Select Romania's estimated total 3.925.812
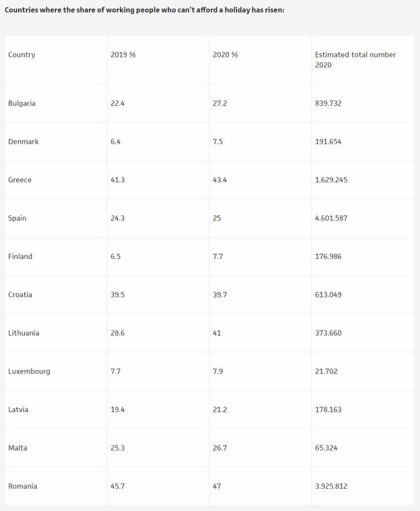 point(331,486)
